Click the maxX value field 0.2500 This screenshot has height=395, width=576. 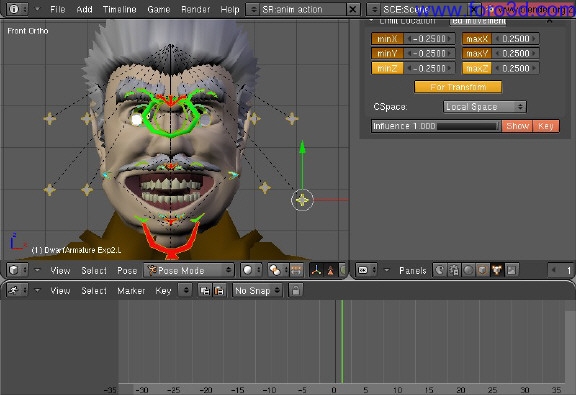click(x=515, y=39)
